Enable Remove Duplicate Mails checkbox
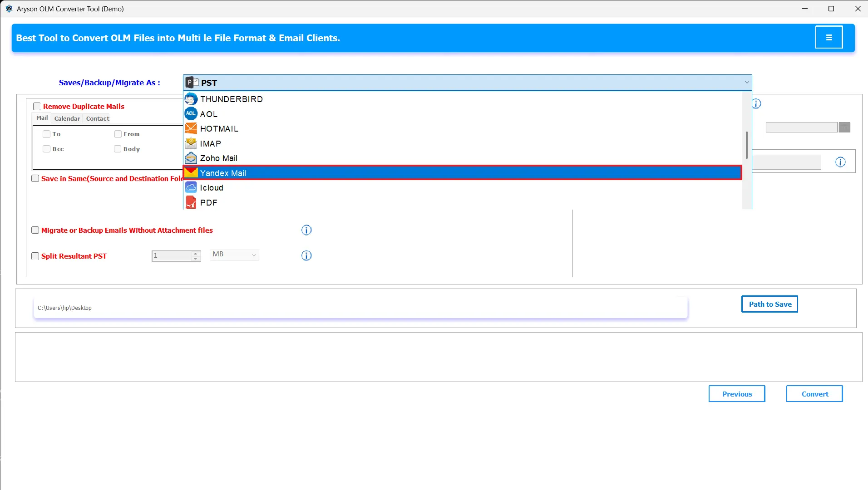Image resolution: width=868 pixels, height=490 pixels. point(37,106)
